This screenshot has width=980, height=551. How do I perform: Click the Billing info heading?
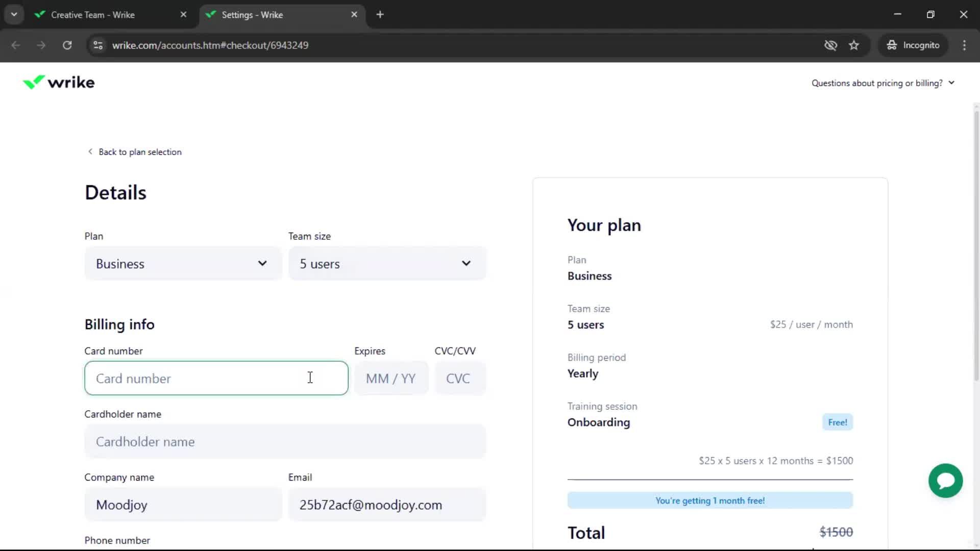point(119,324)
